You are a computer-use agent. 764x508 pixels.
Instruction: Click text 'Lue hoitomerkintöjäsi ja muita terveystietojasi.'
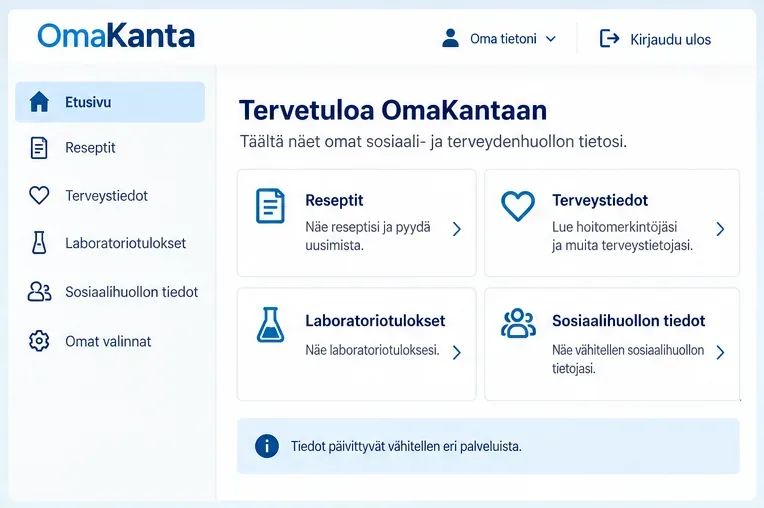pyautogui.click(x=622, y=236)
